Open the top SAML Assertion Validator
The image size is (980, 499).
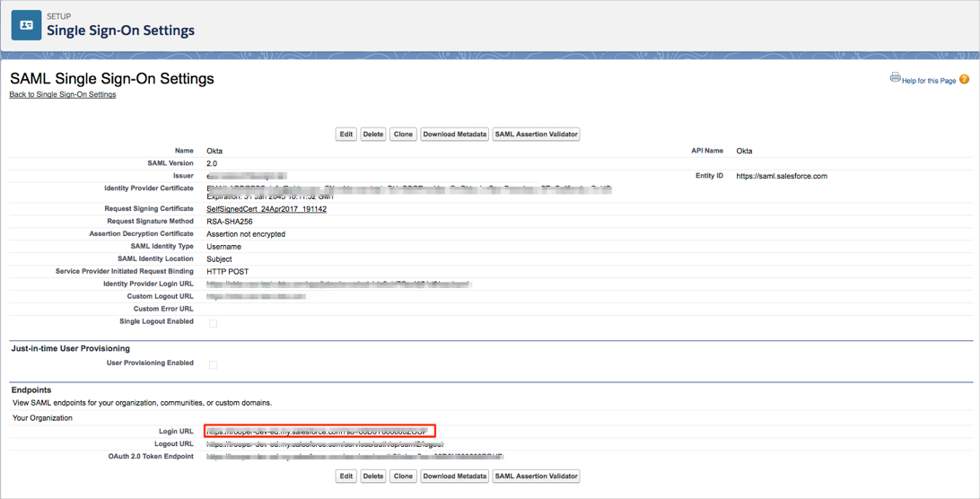tap(536, 135)
